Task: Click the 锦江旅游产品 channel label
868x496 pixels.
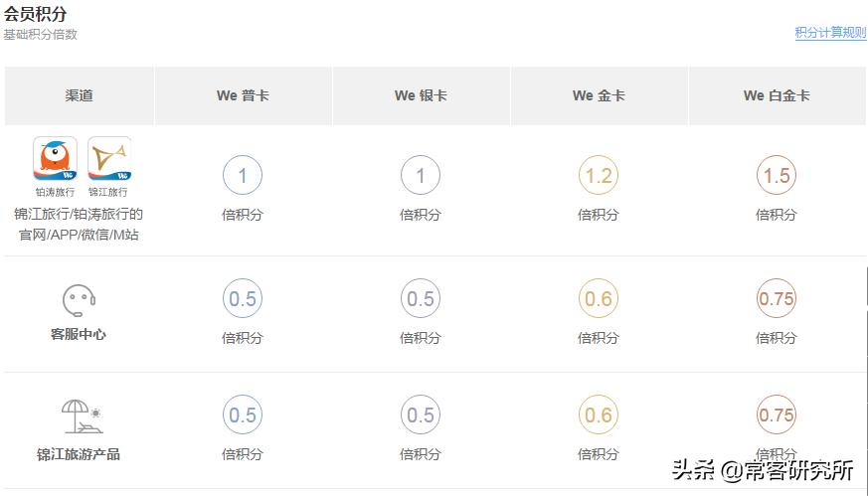Action: 79,454
